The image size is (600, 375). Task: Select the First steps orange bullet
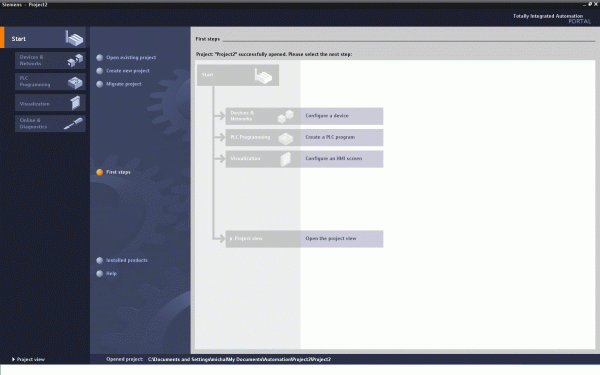(x=99, y=172)
